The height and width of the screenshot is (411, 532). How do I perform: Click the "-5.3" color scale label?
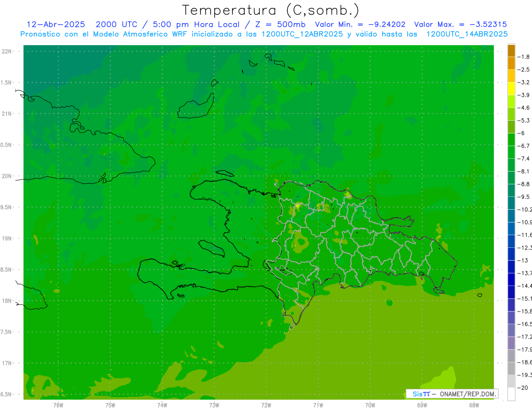pos(523,120)
